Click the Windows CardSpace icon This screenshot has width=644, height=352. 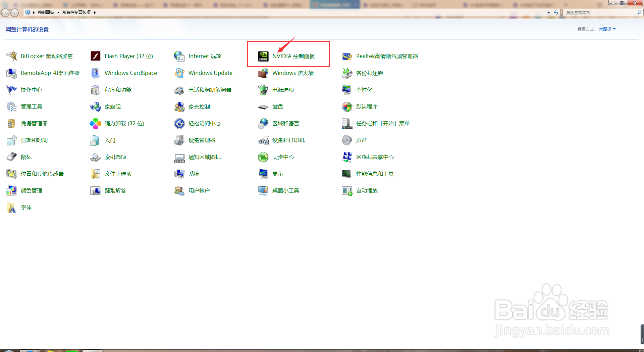96,73
